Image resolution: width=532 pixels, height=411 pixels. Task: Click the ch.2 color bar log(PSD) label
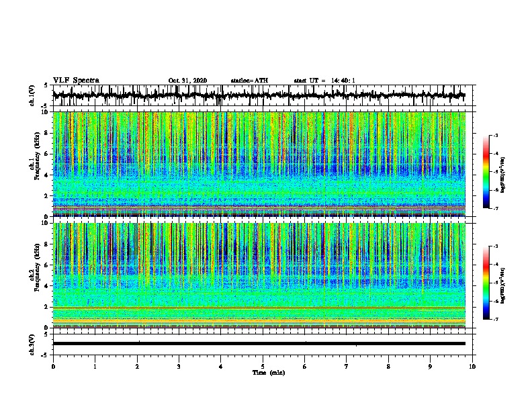click(x=502, y=285)
